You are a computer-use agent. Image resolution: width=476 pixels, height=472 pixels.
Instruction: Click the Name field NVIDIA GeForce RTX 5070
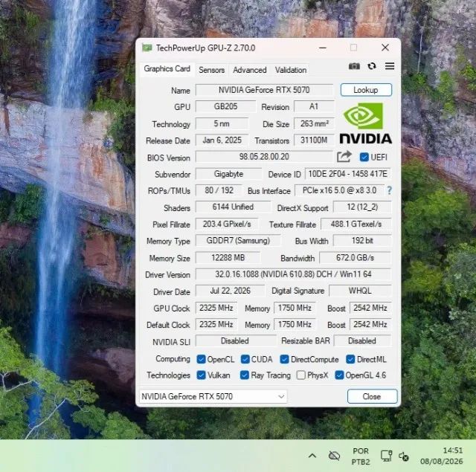264,90
